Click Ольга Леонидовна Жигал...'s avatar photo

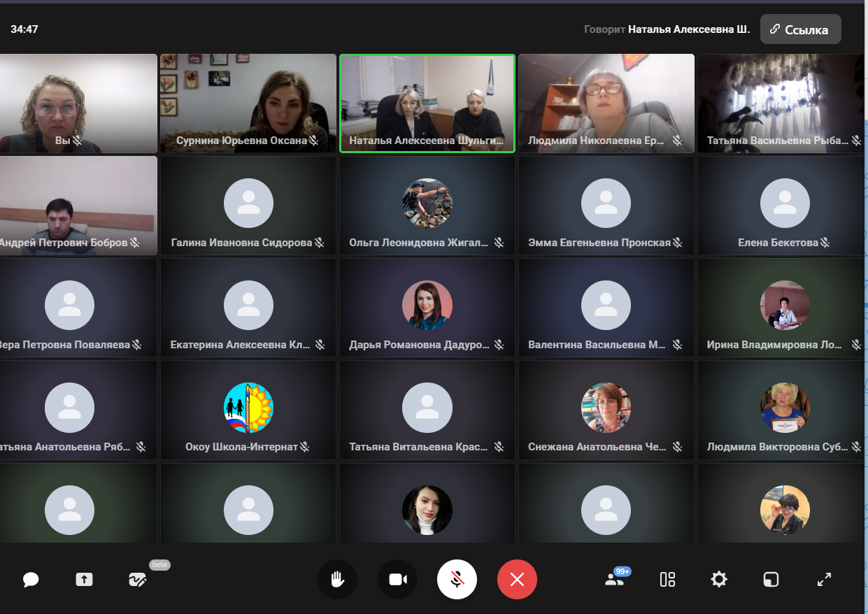tap(427, 203)
